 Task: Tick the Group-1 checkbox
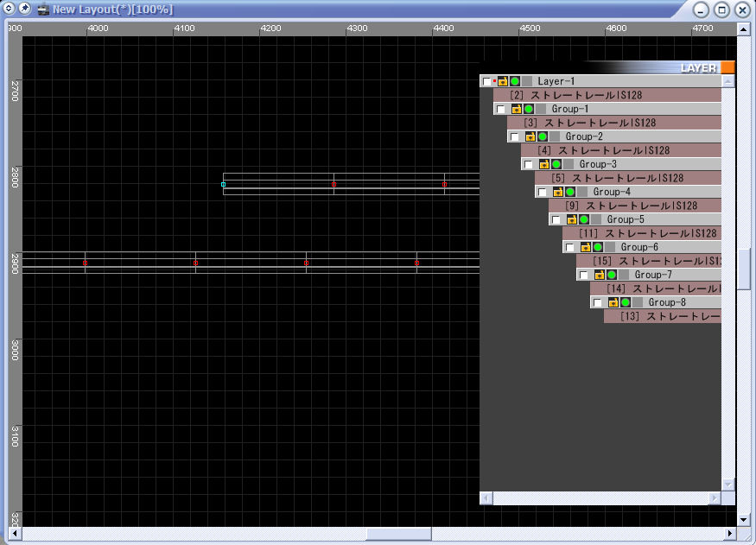[x=501, y=110]
